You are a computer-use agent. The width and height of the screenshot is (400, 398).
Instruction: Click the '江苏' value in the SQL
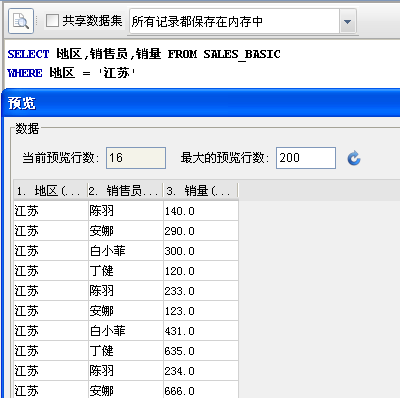pyautogui.click(x=117, y=73)
